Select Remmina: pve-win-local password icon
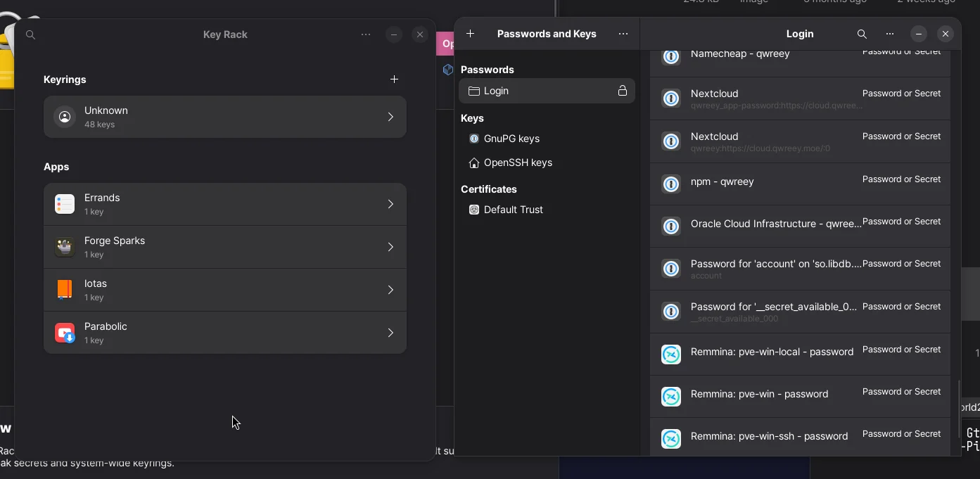This screenshot has height=479, width=980. click(671, 355)
